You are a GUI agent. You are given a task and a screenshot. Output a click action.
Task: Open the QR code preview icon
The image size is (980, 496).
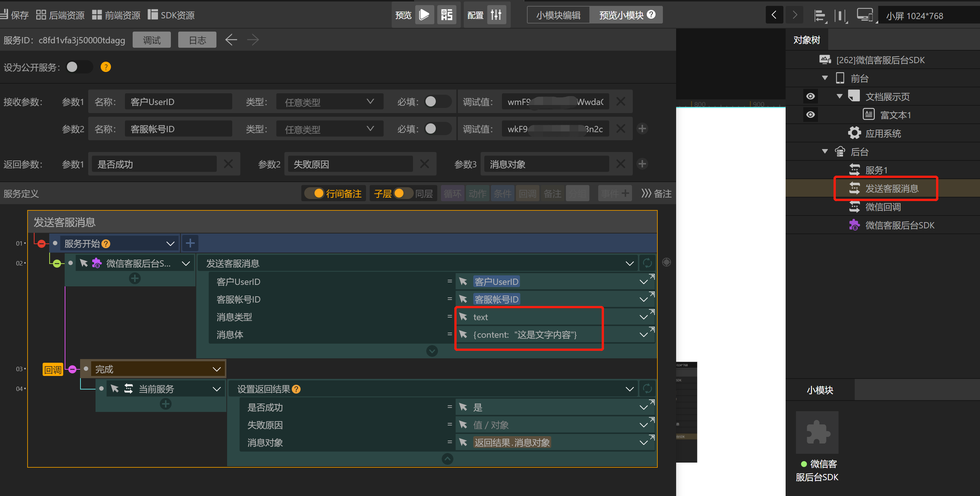446,15
